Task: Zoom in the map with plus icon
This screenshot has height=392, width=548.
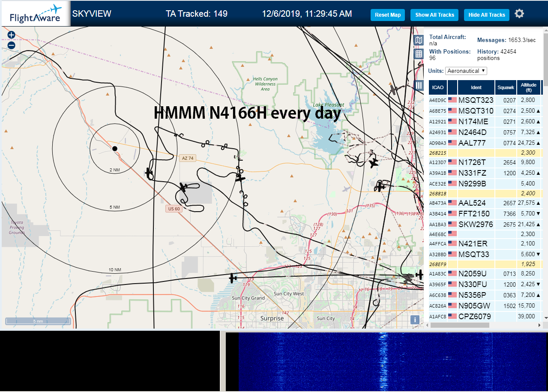Action: click(x=11, y=35)
